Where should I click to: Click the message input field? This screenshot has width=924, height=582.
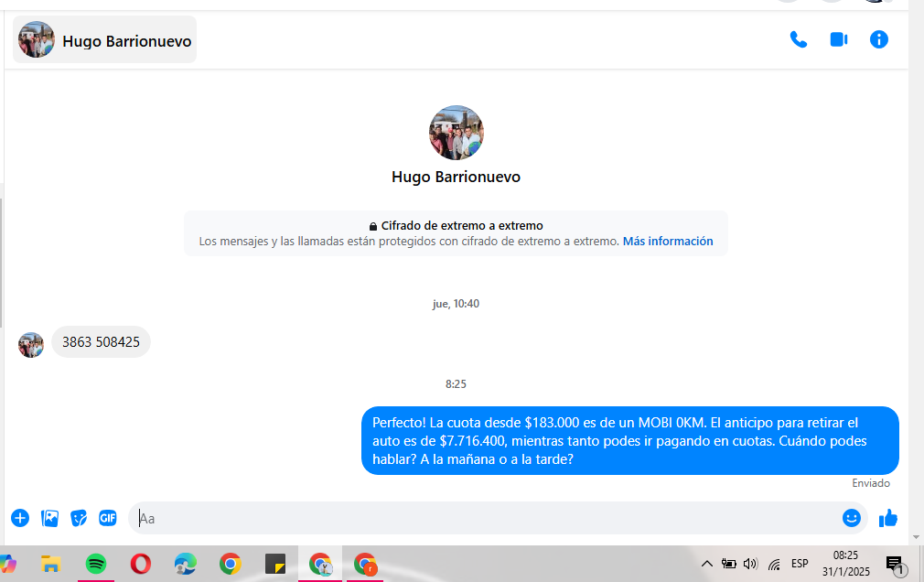[x=485, y=518]
